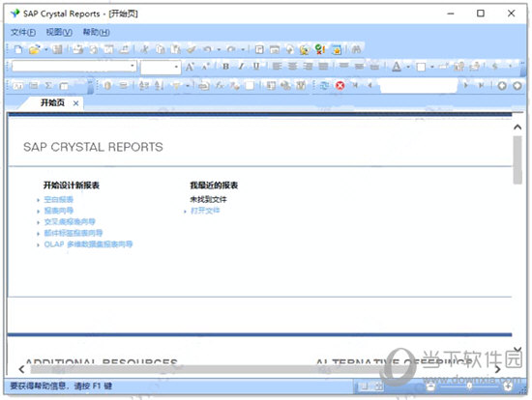Click the Paste clipboard icon
Screen dimensions: 532x400
tap(175, 49)
